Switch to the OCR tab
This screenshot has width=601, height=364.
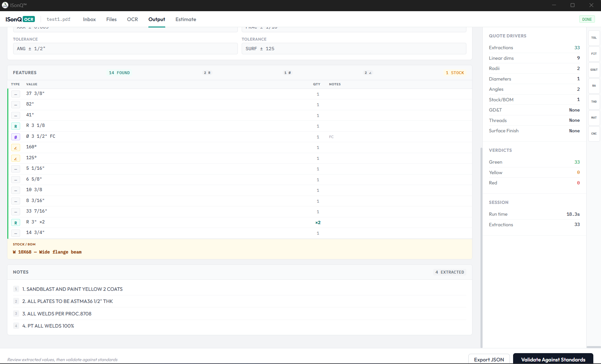132,19
